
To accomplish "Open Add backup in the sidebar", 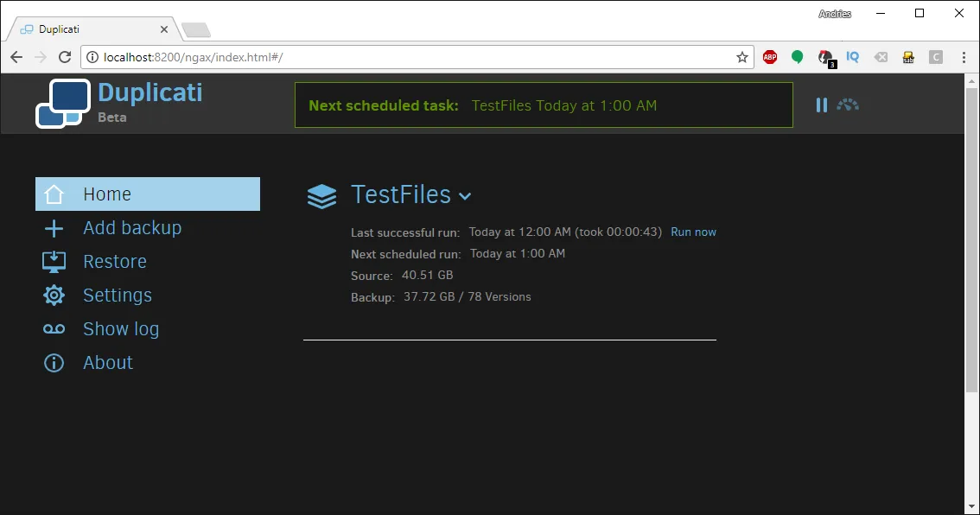I will [132, 228].
